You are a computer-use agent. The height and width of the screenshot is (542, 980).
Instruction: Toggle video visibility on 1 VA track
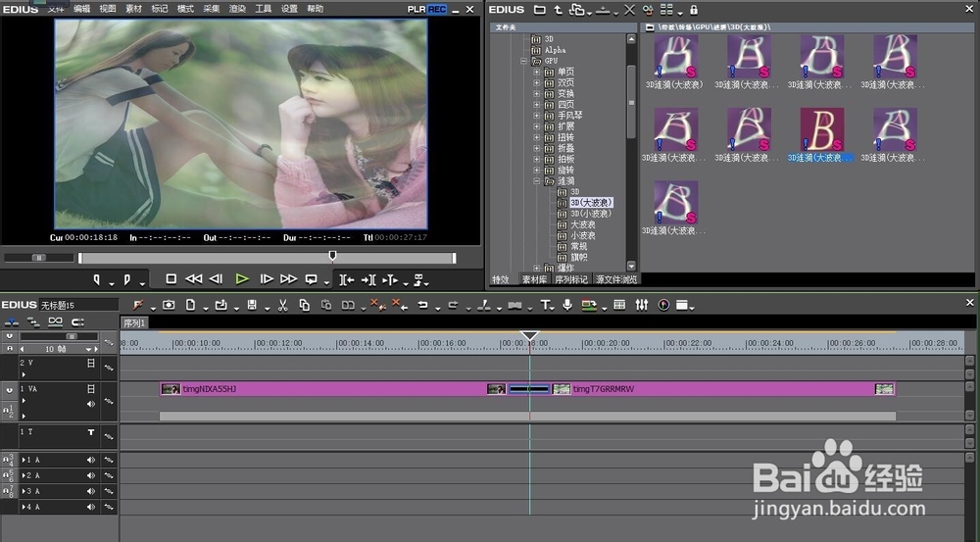91,389
